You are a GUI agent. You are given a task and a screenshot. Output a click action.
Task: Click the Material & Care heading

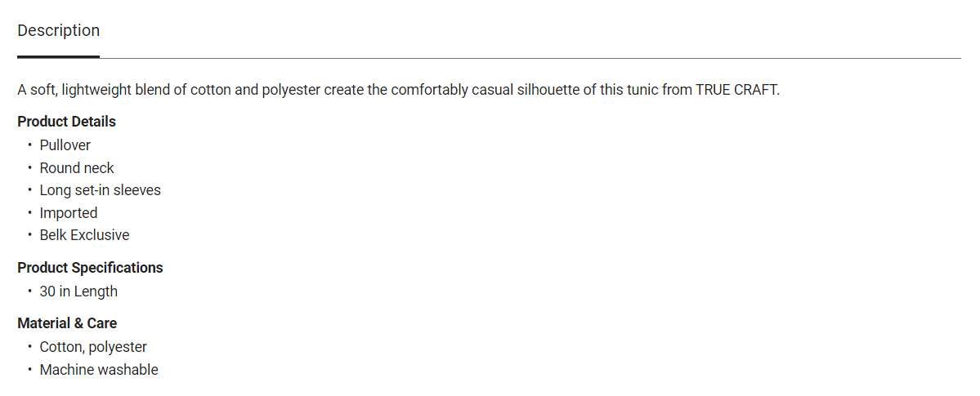(x=67, y=323)
